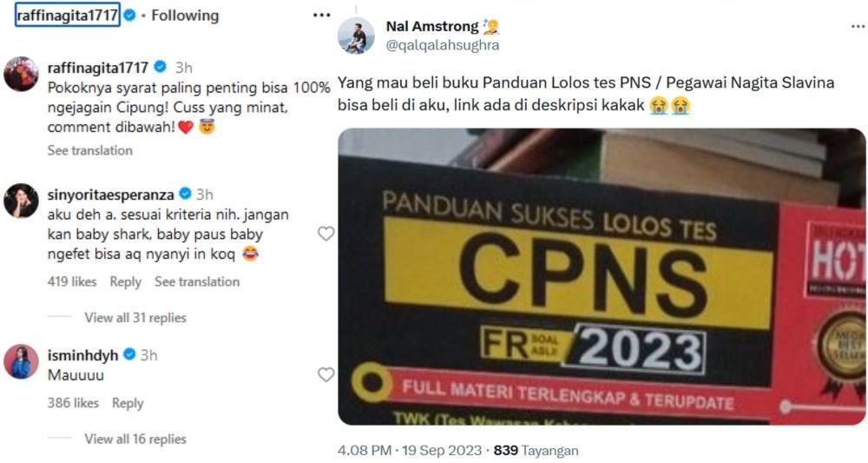Expand View all 31 replies

tap(135, 318)
